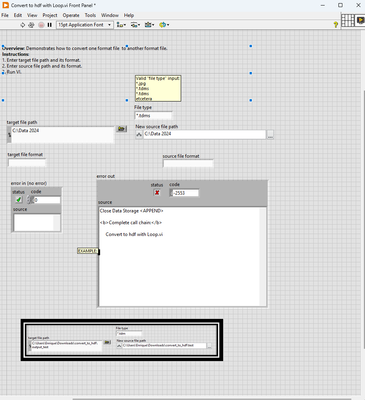Open the Distribute Objects dropdown
This screenshot has height=400, width=365.
135,25
